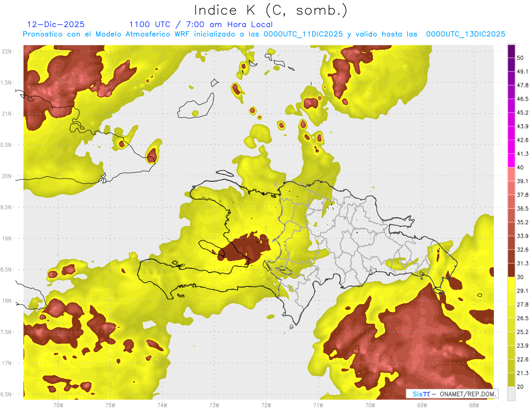Image resolution: width=532 pixels, height=411 pixels.
Task: Click the "68W" longitude label
Action: [474, 405]
